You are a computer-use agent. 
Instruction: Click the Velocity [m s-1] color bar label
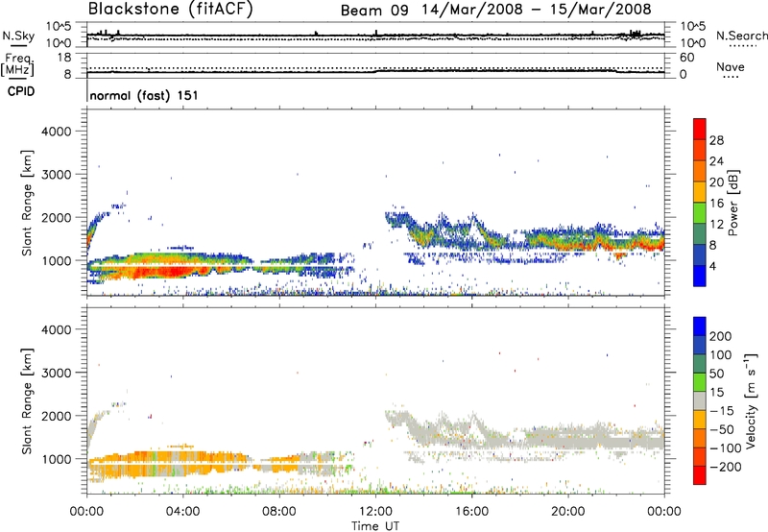coord(751,400)
